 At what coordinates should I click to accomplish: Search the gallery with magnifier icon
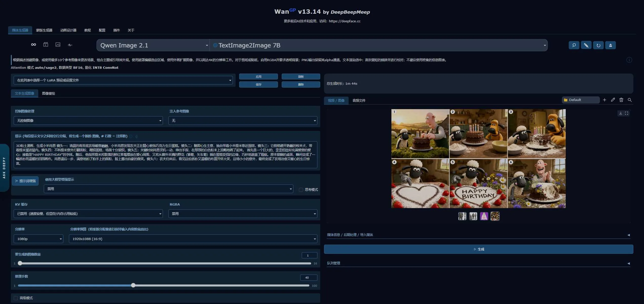(630, 100)
